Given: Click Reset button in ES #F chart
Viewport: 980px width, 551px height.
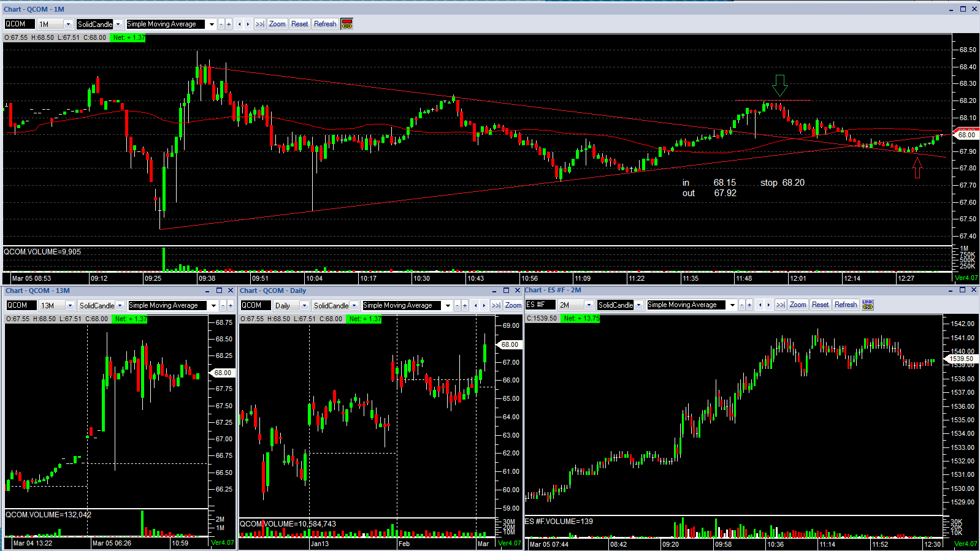Looking at the screenshot, I should [821, 305].
